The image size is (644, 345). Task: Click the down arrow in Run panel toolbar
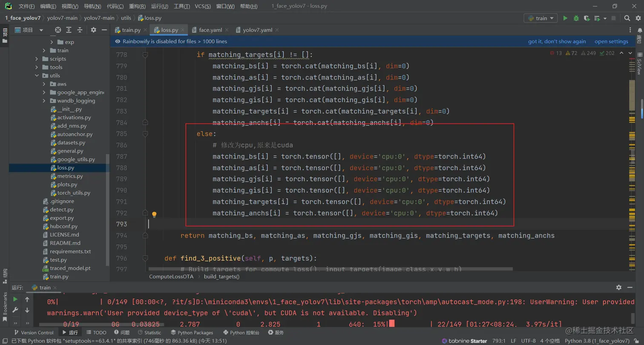point(27,311)
